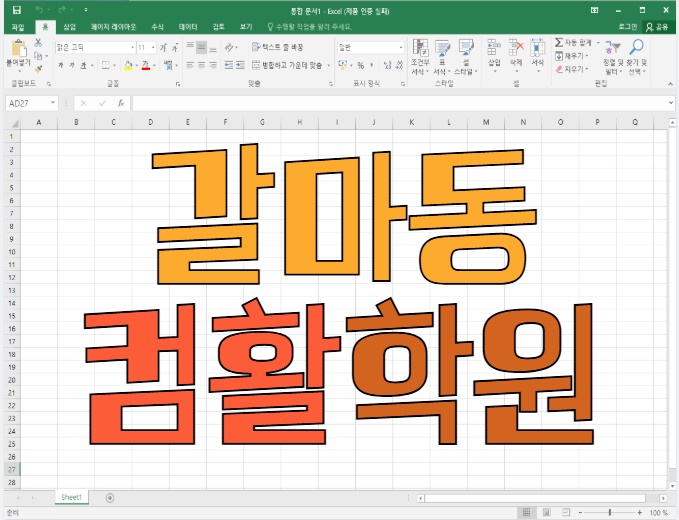
Task: Expand the formula bar
Action: click(670, 103)
